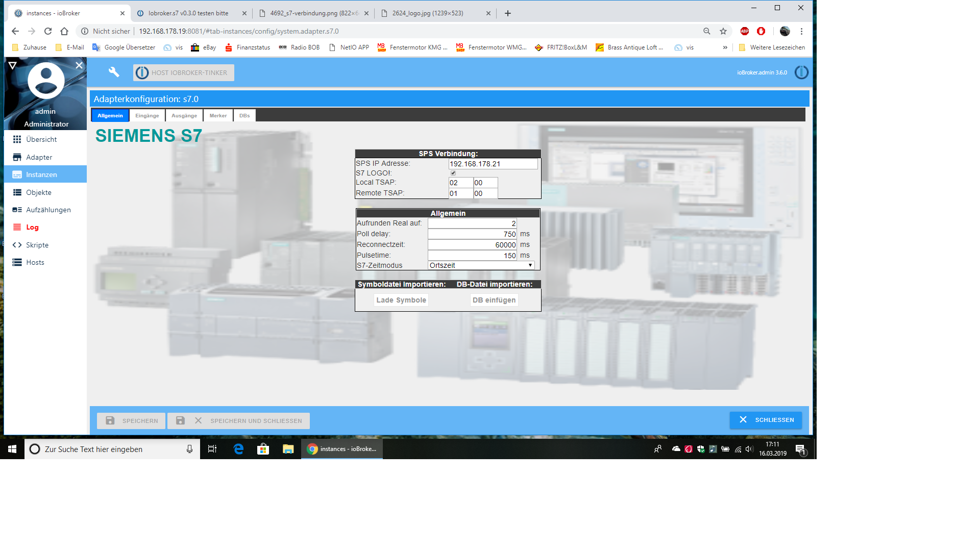Click the browser zoom magnifier icon

(707, 31)
